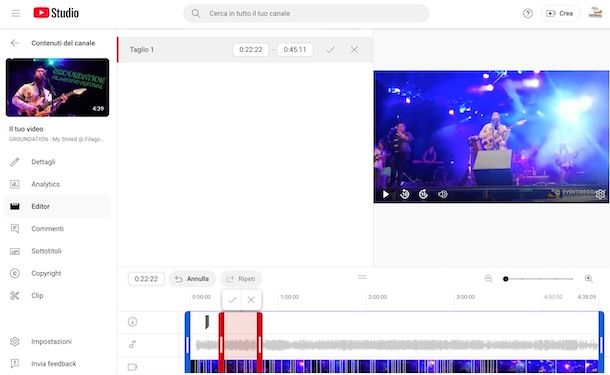
Task: Click the blue trim handle at timeline end
Action: tap(601, 343)
